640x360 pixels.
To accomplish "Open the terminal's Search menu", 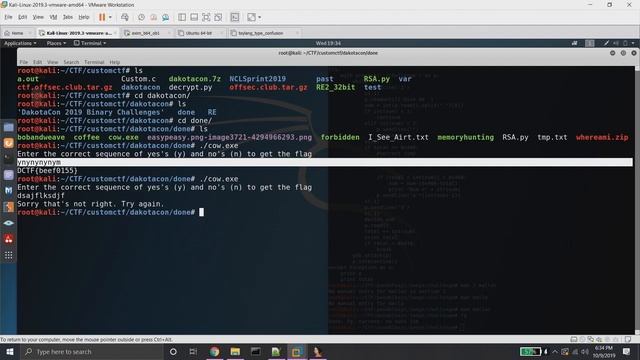I will pyautogui.click(x=71, y=62).
